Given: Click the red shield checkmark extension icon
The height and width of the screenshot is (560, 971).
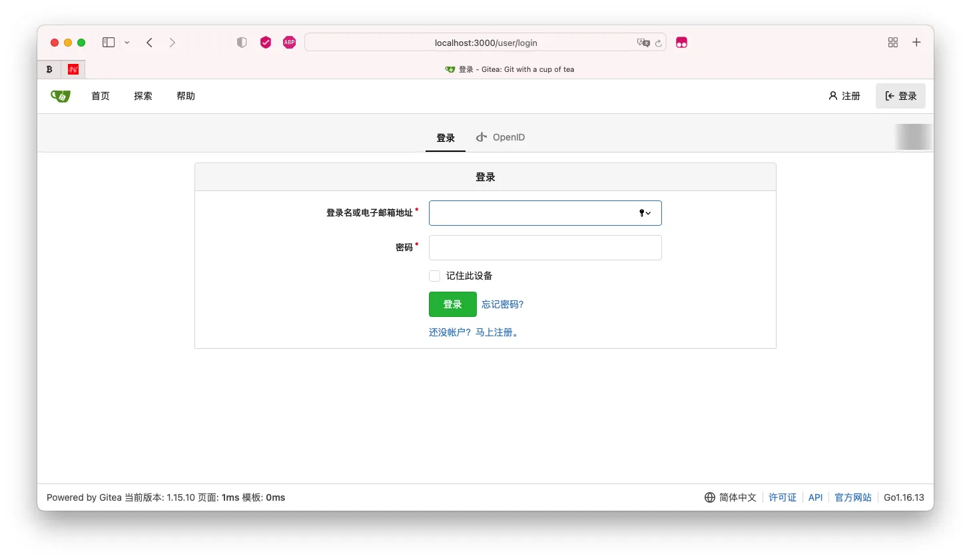Looking at the screenshot, I should pyautogui.click(x=266, y=43).
